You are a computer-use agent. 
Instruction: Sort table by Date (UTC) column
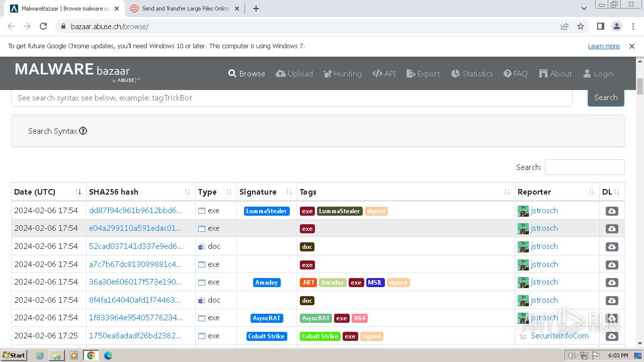point(48,192)
